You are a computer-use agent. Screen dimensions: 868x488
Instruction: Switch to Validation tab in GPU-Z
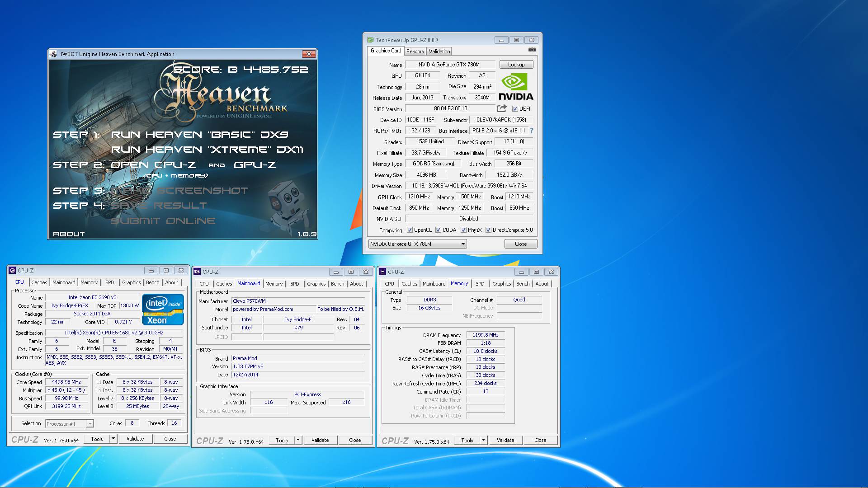click(439, 52)
